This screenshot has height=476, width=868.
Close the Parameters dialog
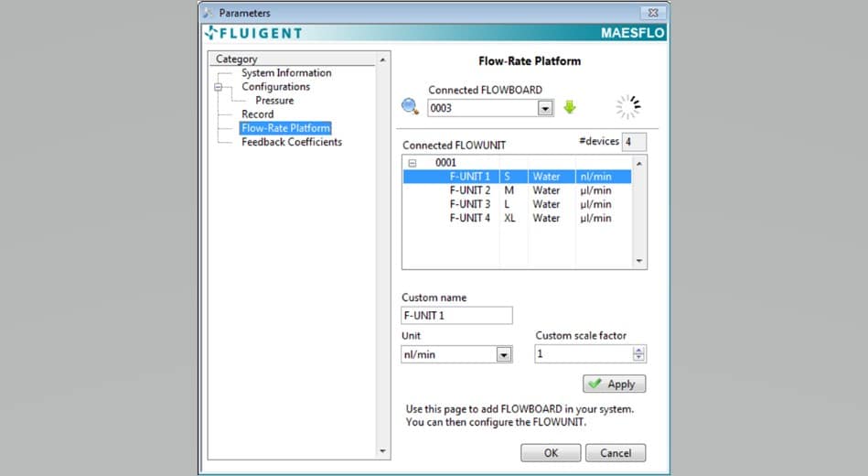point(653,12)
